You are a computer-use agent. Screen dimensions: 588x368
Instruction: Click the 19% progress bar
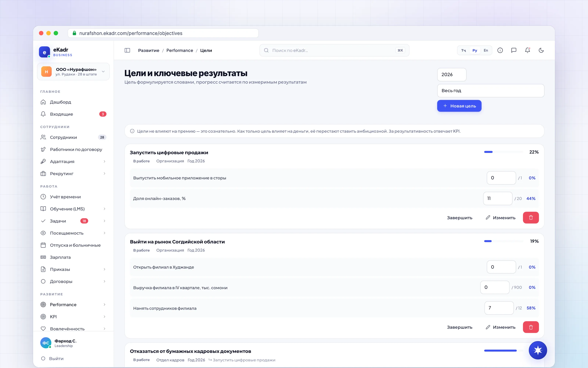click(503, 241)
